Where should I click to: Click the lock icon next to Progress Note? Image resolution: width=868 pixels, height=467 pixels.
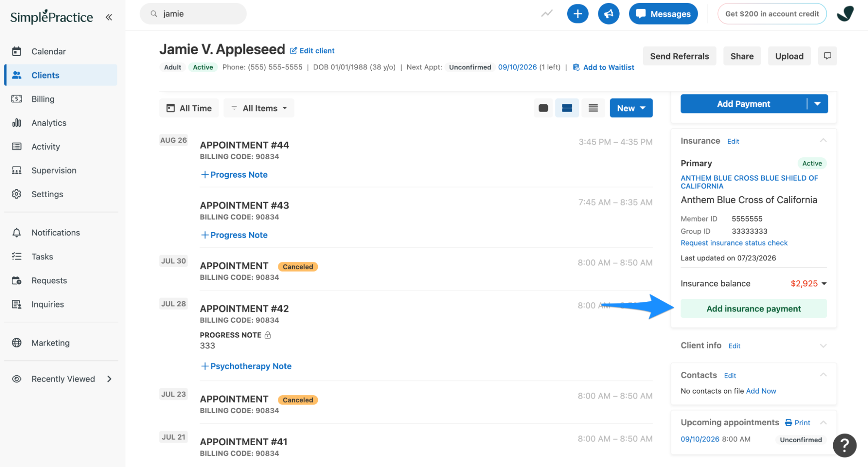tap(267, 335)
